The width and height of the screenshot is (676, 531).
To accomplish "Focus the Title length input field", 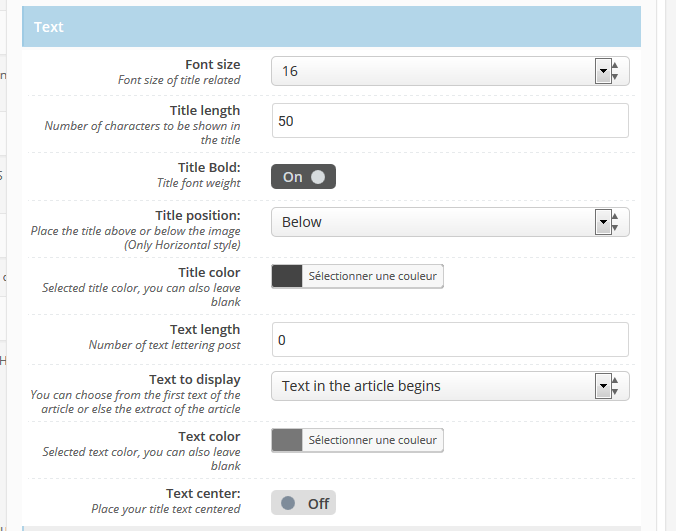I will pos(450,121).
